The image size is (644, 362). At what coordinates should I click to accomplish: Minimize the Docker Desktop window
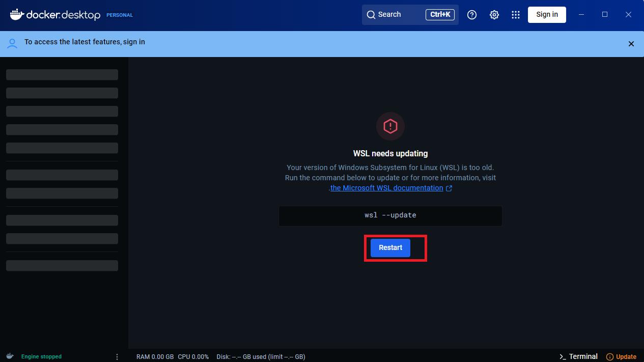tap(581, 15)
